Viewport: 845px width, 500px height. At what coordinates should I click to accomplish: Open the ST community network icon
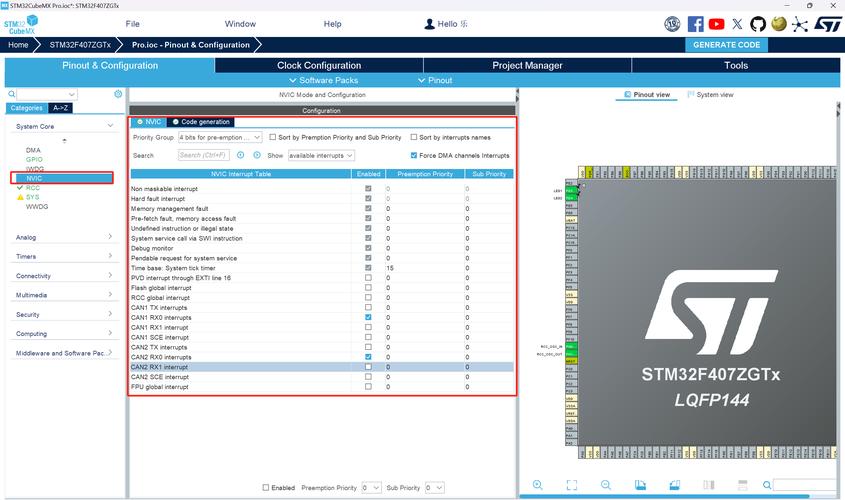coord(800,24)
